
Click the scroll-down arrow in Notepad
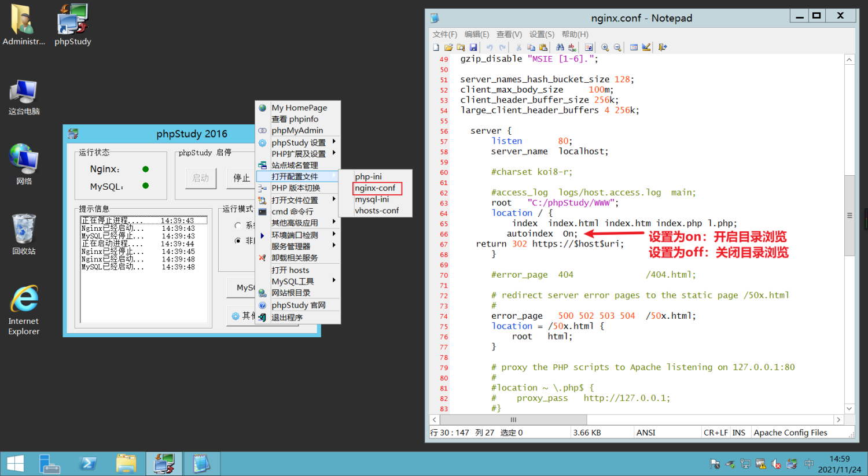pyautogui.click(x=849, y=408)
